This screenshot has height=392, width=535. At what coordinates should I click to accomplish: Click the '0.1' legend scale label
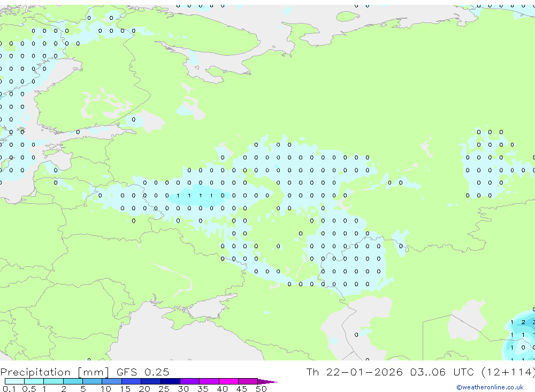[9, 389]
